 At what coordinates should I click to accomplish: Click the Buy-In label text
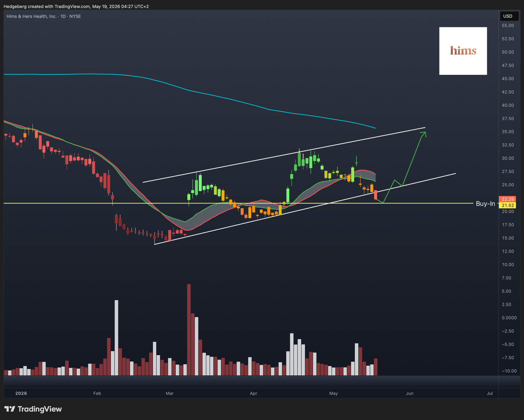tap(485, 203)
